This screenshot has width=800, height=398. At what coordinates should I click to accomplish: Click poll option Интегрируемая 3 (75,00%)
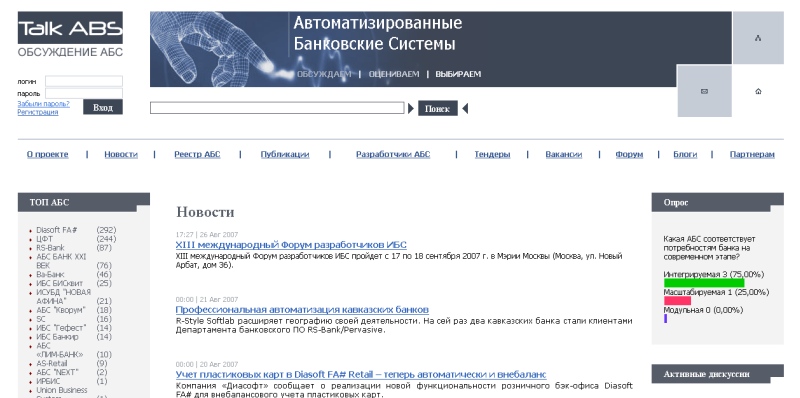pos(714,275)
